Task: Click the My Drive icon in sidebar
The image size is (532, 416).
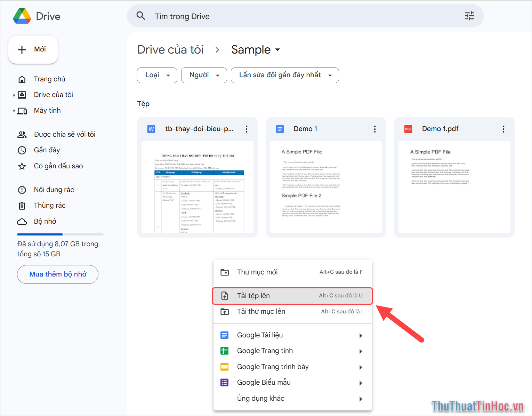Action: tap(22, 95)
